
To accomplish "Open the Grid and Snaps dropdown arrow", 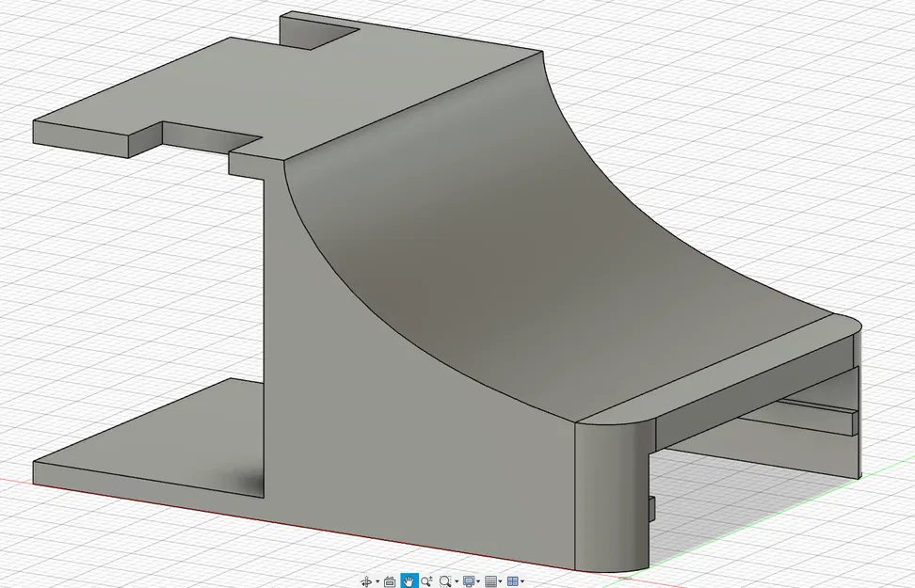I will coord(500,581).
